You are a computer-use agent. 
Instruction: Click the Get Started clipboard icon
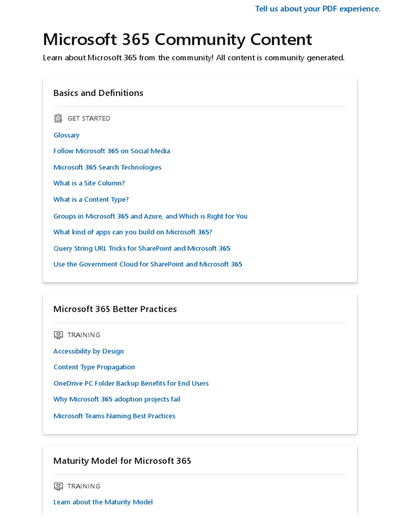58,118
